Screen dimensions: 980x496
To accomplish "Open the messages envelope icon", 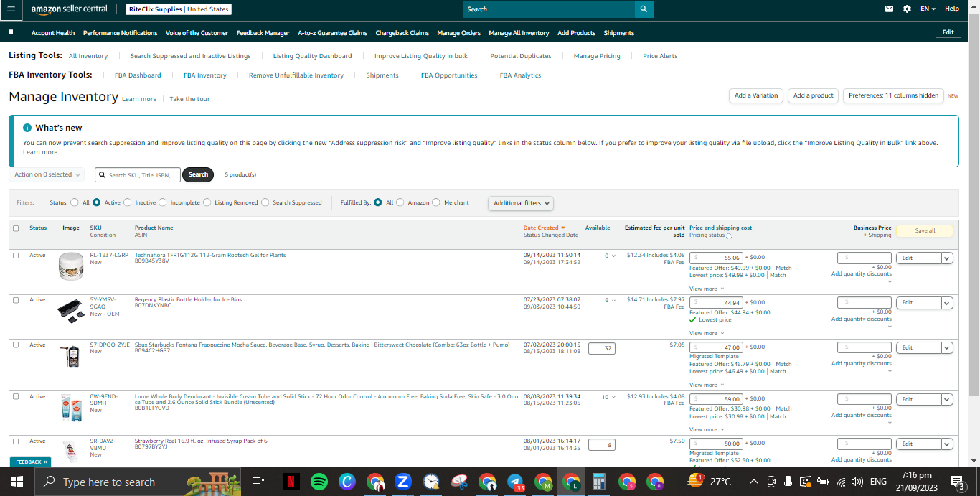I will tap(890, 9).
